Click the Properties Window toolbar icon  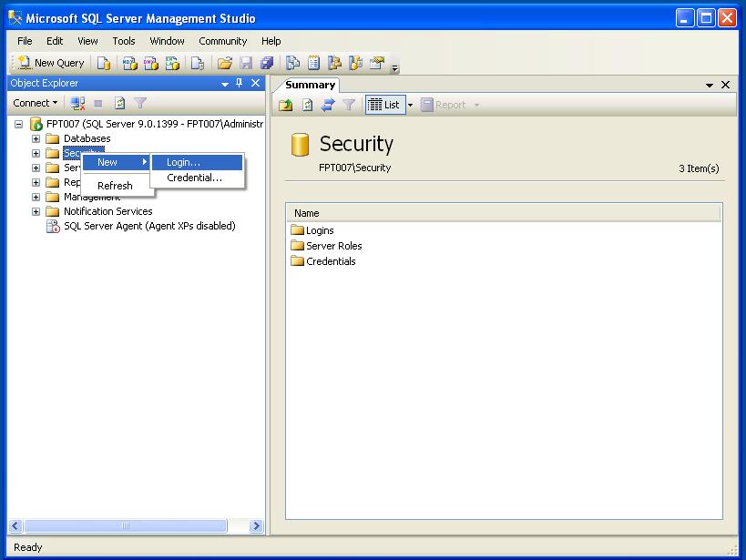pos(377,63)
